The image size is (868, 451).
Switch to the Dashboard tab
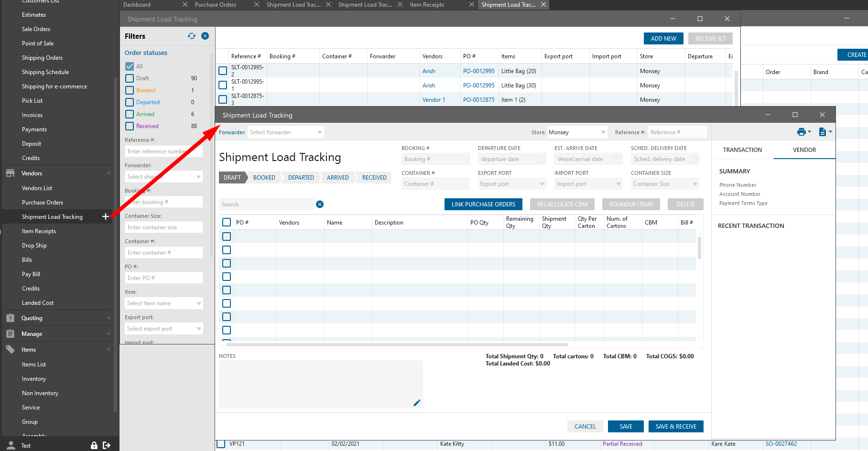point(137,5)
